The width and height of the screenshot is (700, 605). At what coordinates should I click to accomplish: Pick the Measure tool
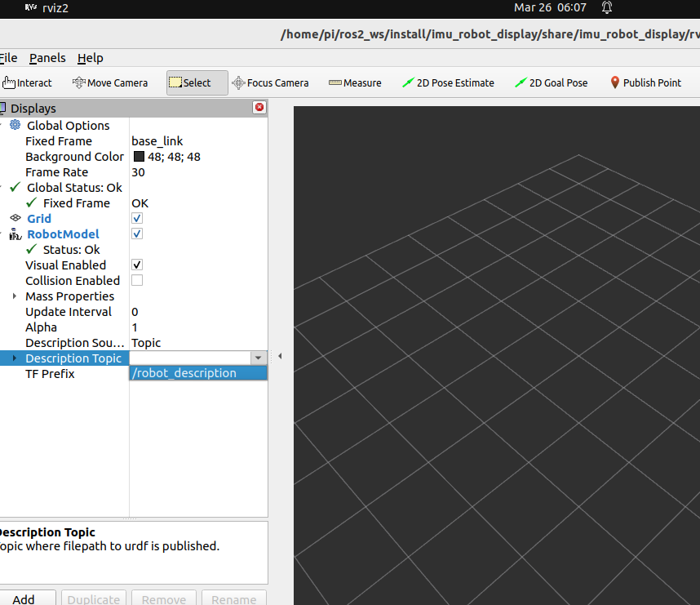click(355, 83)
